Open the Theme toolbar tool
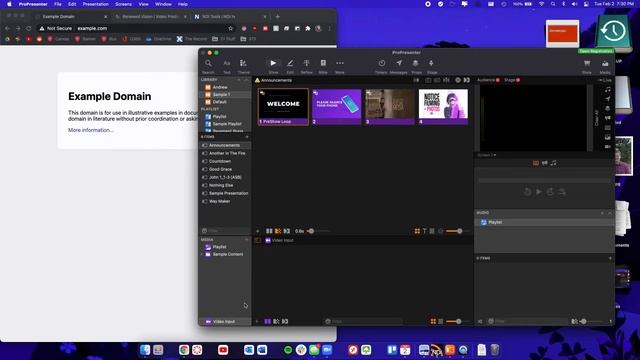Screen dimensions: 640x360 coord(243,66)
